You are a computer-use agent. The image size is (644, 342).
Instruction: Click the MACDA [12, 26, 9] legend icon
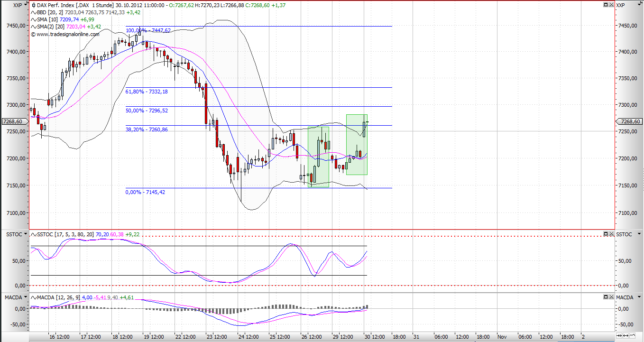(34, 297)
